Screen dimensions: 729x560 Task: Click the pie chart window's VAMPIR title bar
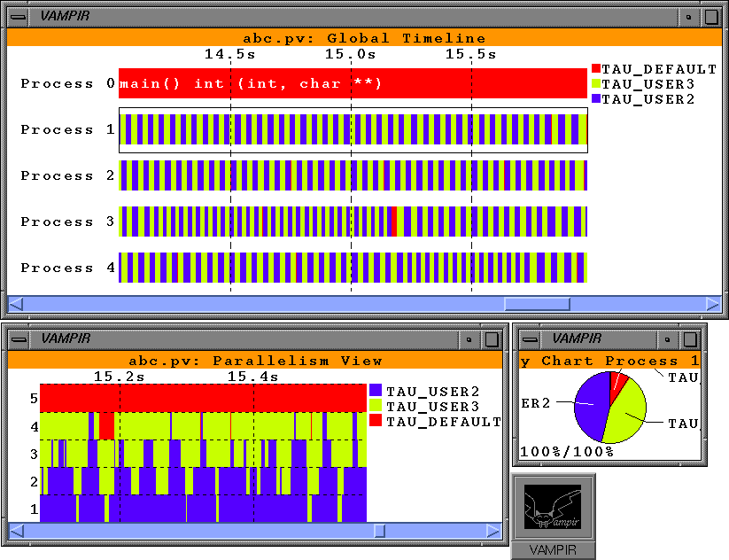click(x=599, y=339)
